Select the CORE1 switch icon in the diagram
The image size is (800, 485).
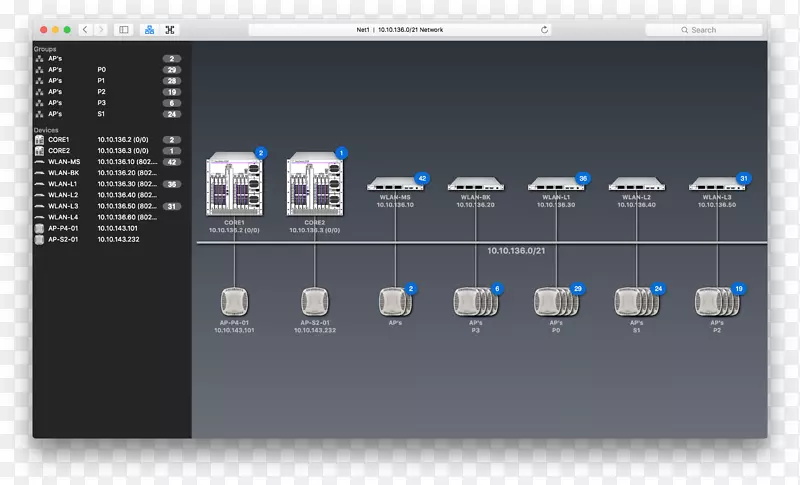[233, 185]
